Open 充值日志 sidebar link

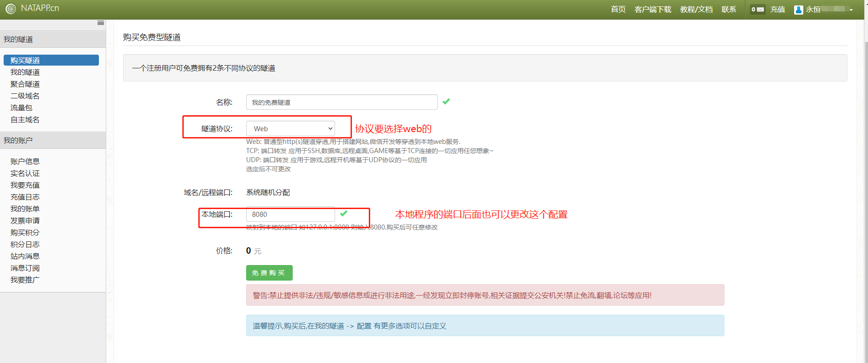pos(25,197)
